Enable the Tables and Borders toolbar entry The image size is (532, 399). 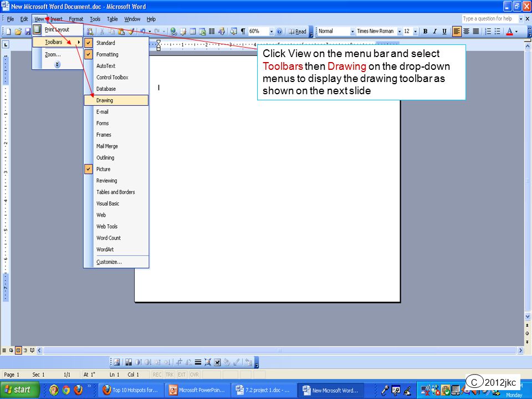click(x=116, y=192)
